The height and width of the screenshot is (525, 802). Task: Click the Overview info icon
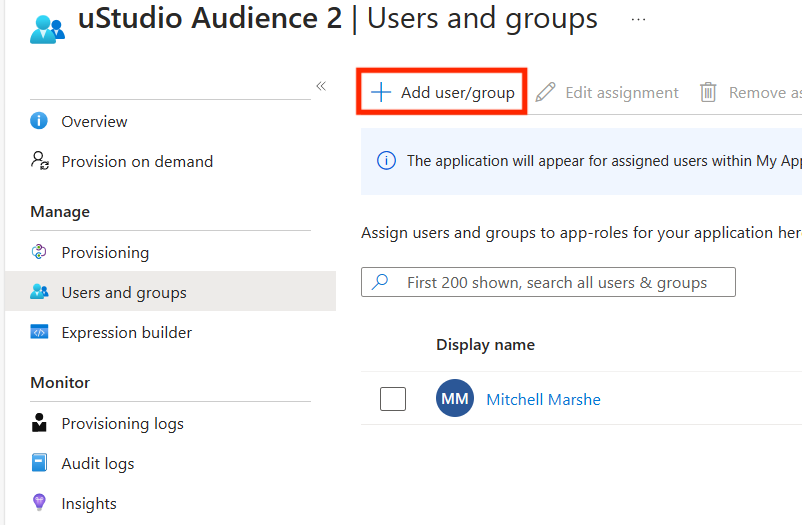39,121
